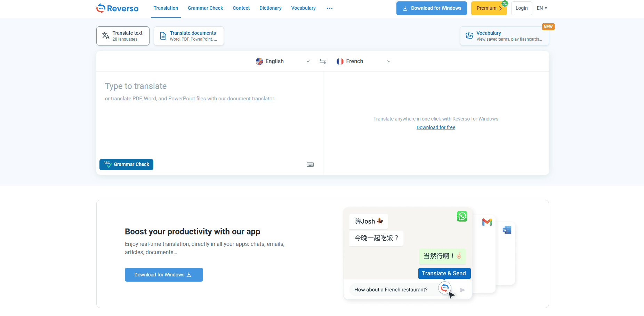The width and height of the screenshot is (644, 316).
Task: Click the WhatsApp icon in the app preview
Action: [462, 216]
